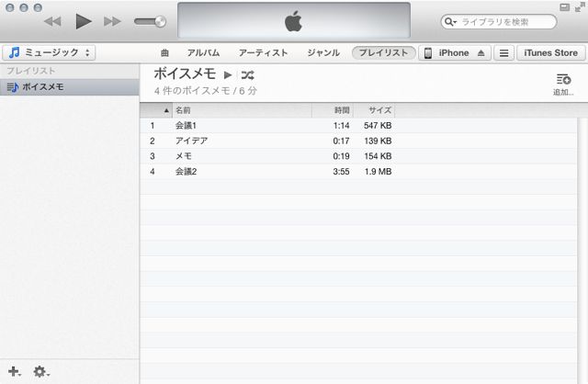Click the 3:55 duration cell

(341, 172)
